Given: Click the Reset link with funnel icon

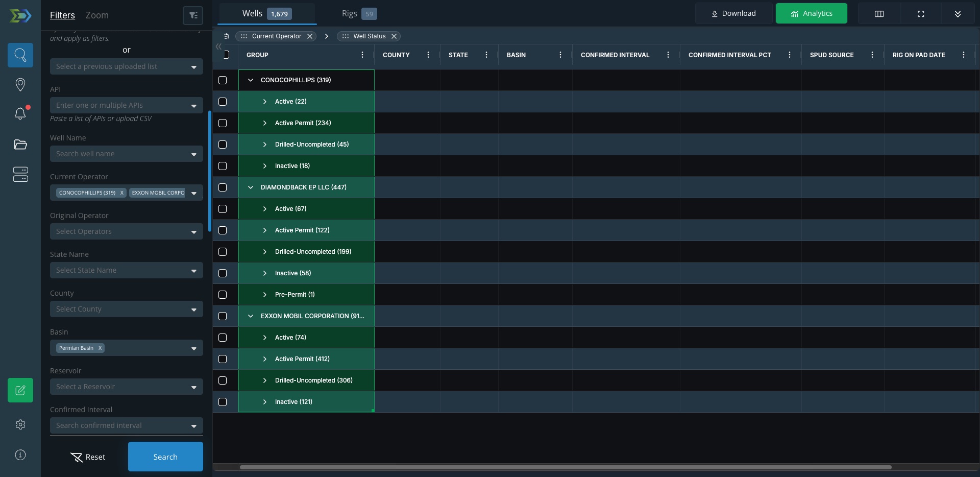Looking at the screenshot, I should pos(88,457).
